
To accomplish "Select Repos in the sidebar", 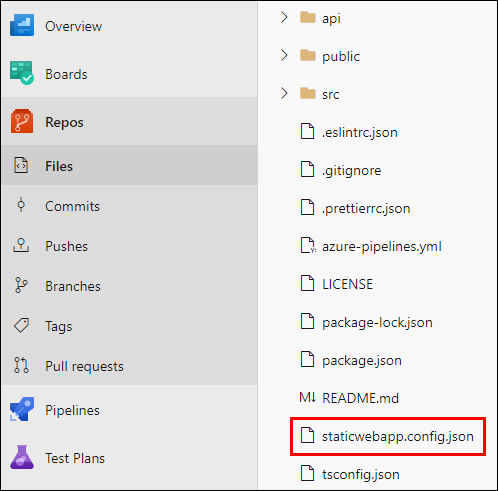I will pyautogui.click(x=64, y=123).
